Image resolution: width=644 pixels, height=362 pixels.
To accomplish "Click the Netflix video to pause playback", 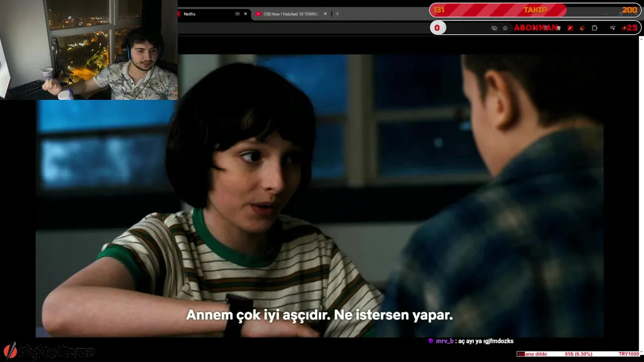I will click(319, 196).
